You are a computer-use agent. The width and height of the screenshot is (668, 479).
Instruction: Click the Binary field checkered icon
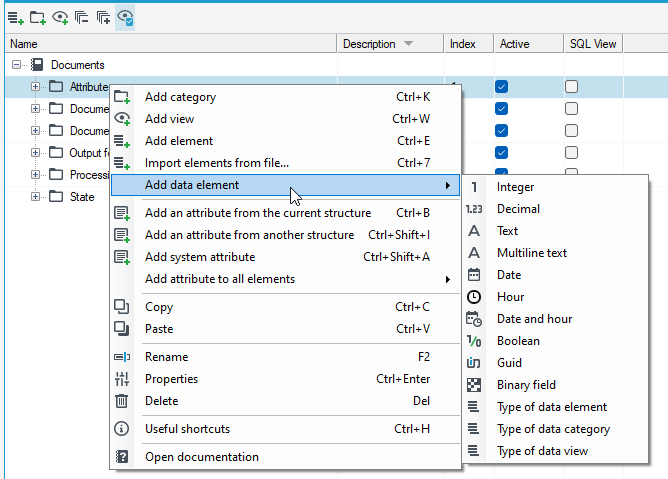pyautogui.click(x=474, y=385)
